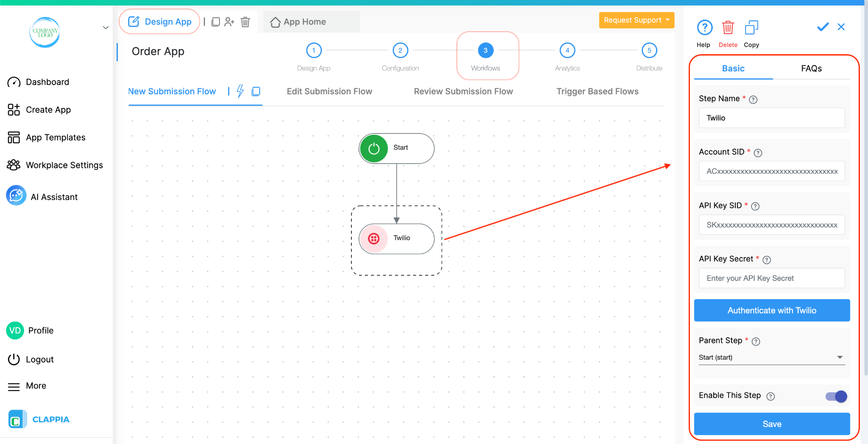Expand the workspace chevron beside logo
This screenshot has height=444, width=868.
[x=106, y=28]
